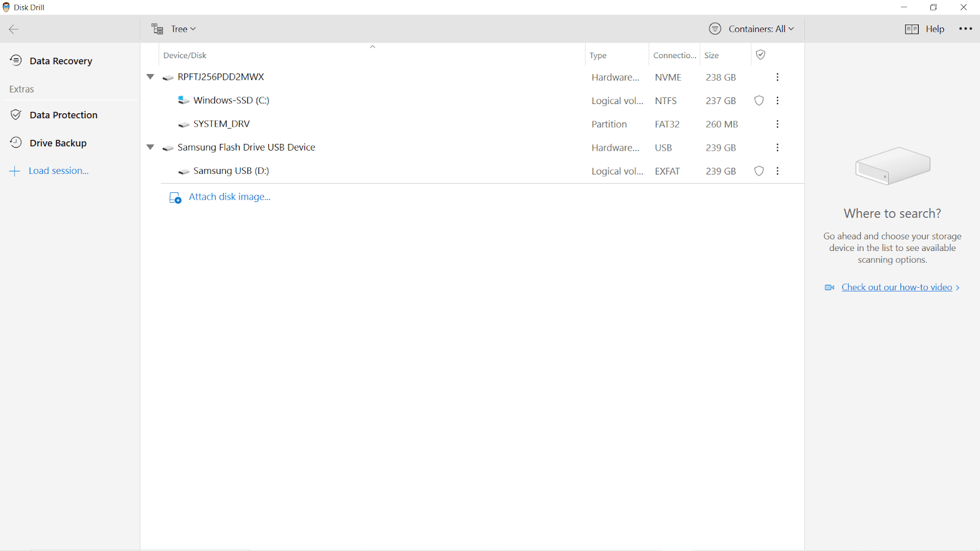Open options menu for Samsung Flash Drive
The width and height of the screenshot is (980, 551).
pos(777,148)
